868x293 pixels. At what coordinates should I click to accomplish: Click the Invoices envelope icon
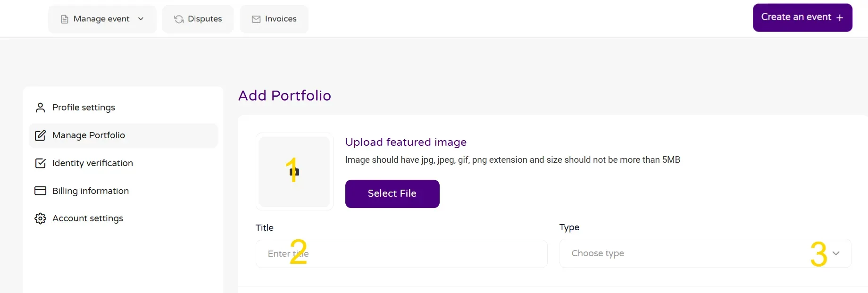pos(256,19)
